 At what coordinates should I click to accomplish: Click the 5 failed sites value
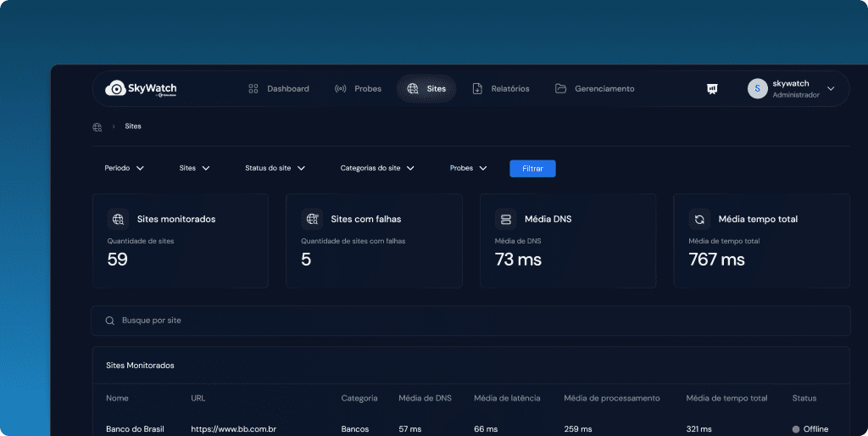tap(306, 260)
